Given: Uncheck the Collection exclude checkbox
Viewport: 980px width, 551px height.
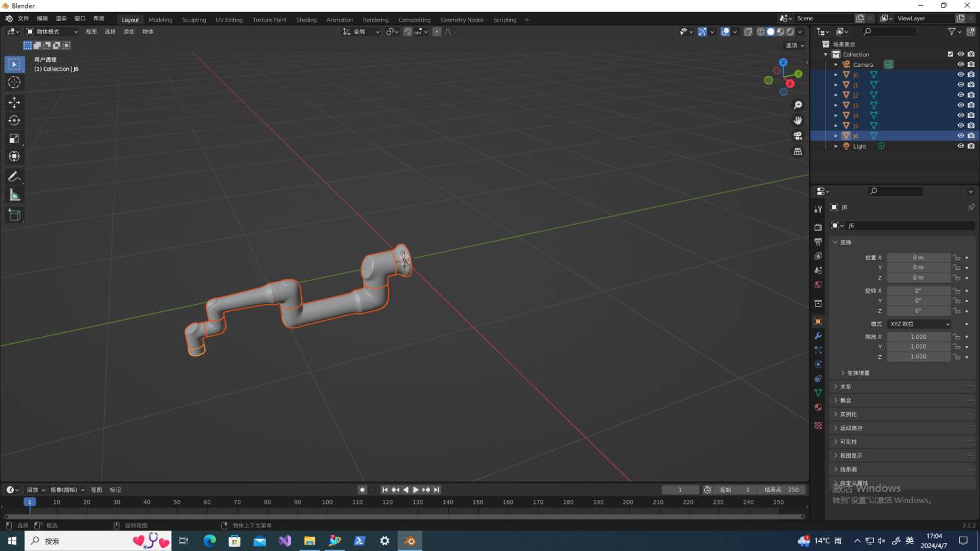Looking at the screenshot, I should pyautogui.click(x=951, y=54).
